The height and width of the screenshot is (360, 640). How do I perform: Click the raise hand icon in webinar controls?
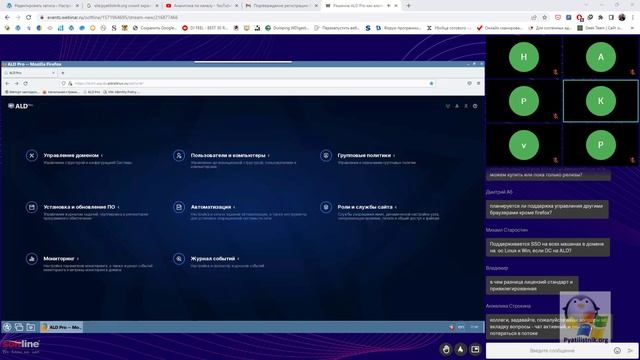pos(446,349)
